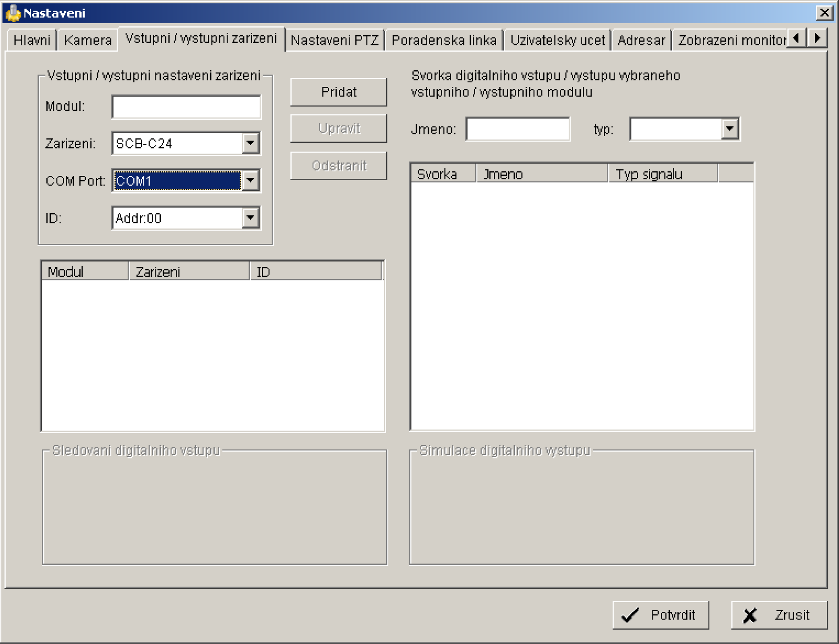Image resolution: width=839 pixels, height=644 pixels.
Task: Expand the ID dropdown showing Addr:00
Action: coord(250,218)
